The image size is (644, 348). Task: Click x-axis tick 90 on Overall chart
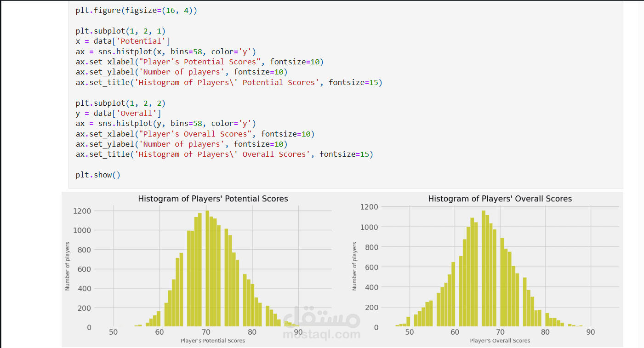(591, 332)
